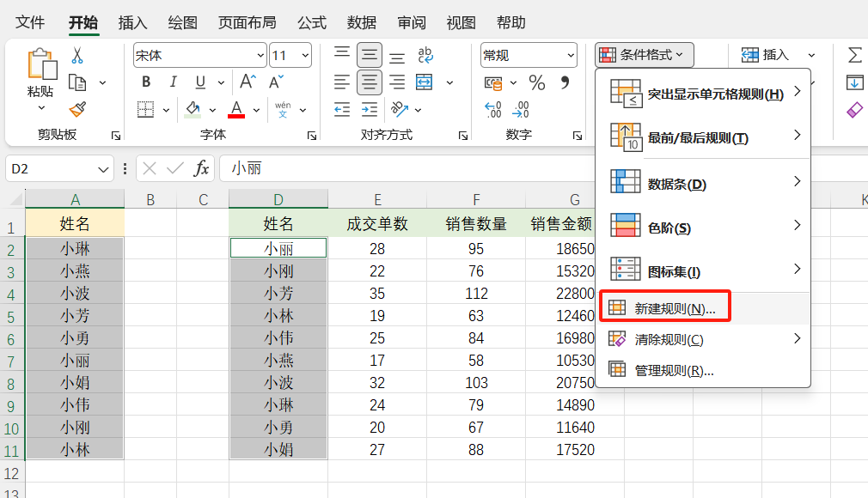
Task: Open the 数据 ribbon tab
Action: point(361,23)
